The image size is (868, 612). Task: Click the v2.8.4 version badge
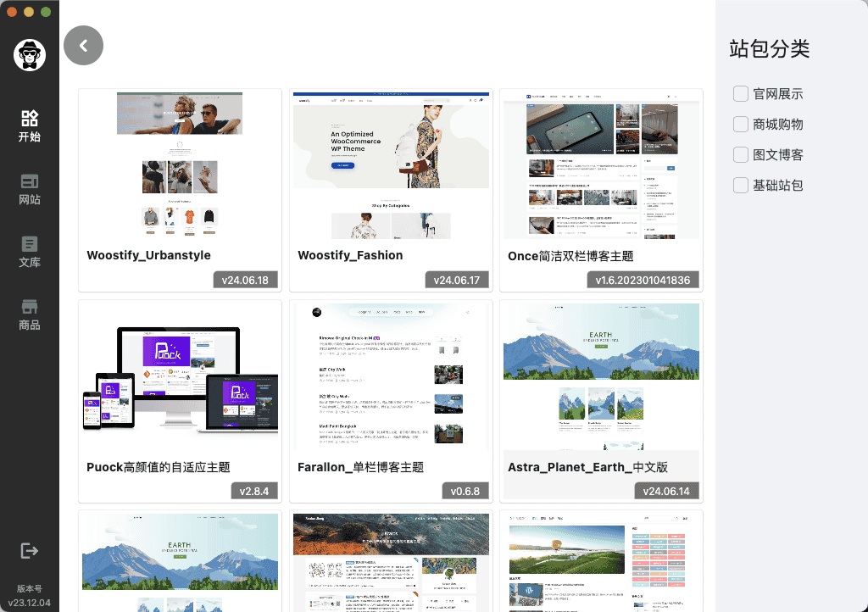(254, 492)
